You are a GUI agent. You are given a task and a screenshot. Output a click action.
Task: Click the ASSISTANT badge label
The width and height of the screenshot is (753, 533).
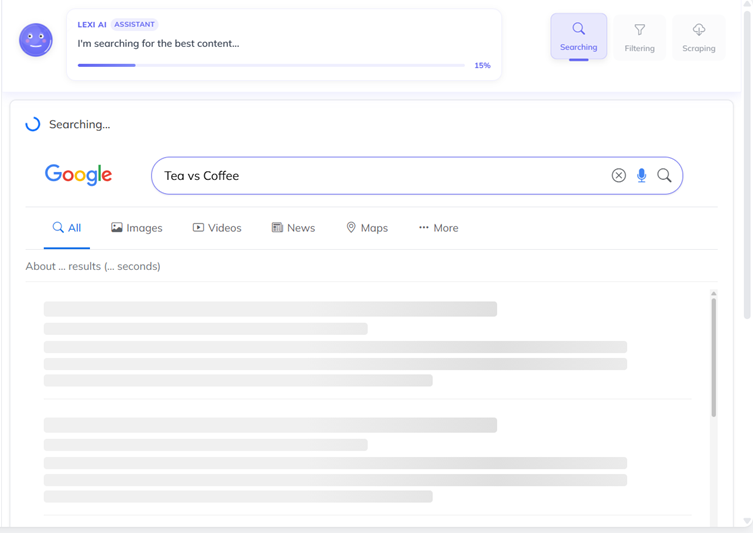[x=134, y=24]
